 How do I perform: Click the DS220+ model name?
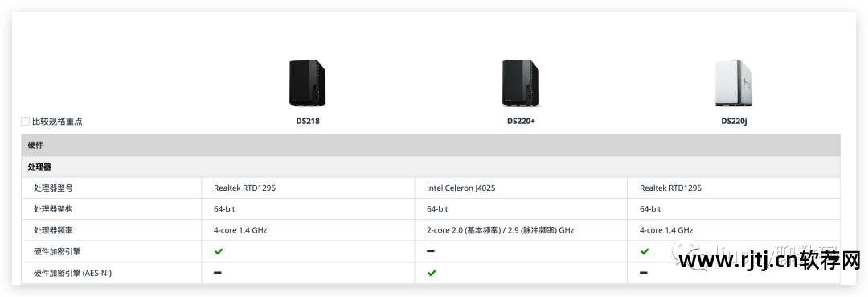coord(521,122)
